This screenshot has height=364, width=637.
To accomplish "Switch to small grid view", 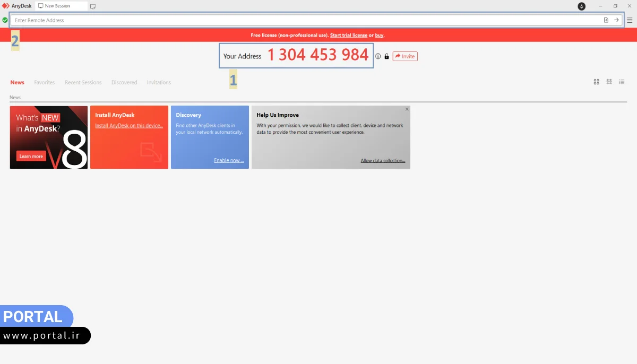I will [609, 82].
